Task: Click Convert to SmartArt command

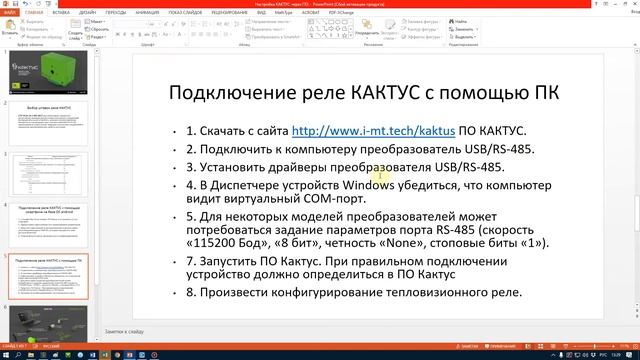Action: pyautogui.click(x=274, y=37)
